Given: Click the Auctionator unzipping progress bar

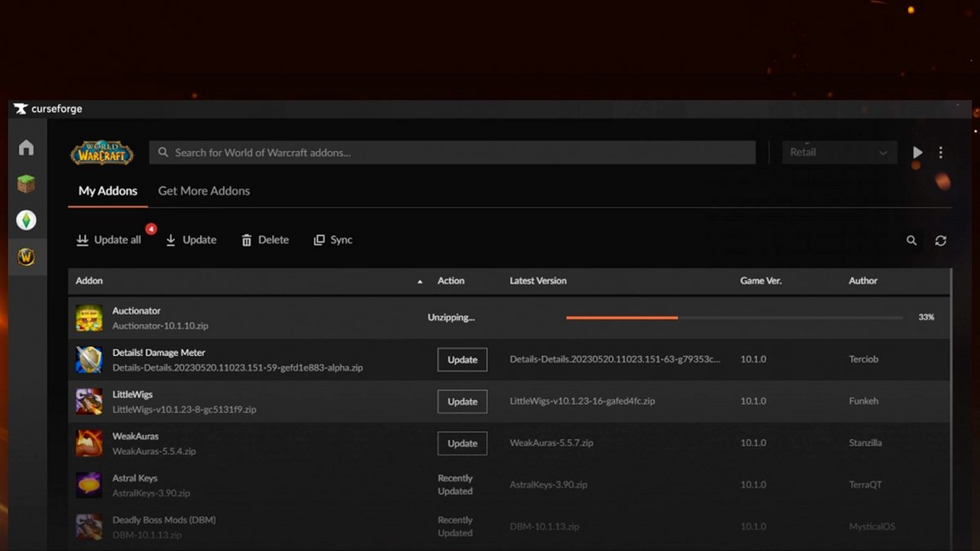Looking at the screenshot, I should (735, 317).
